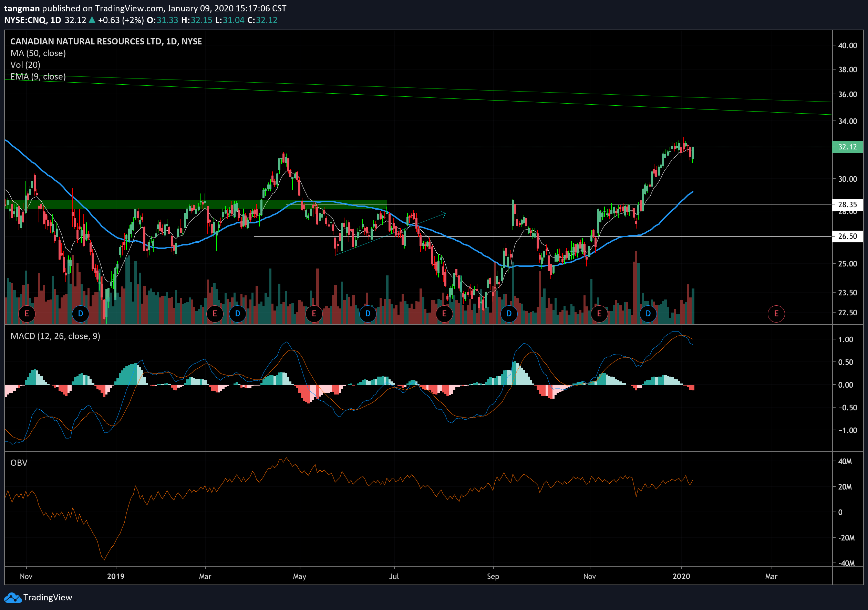Viewport: 868px width, 610px height.
Task: Click the Canadian Natural Resources chart title
Action: [x=106, y=42]
